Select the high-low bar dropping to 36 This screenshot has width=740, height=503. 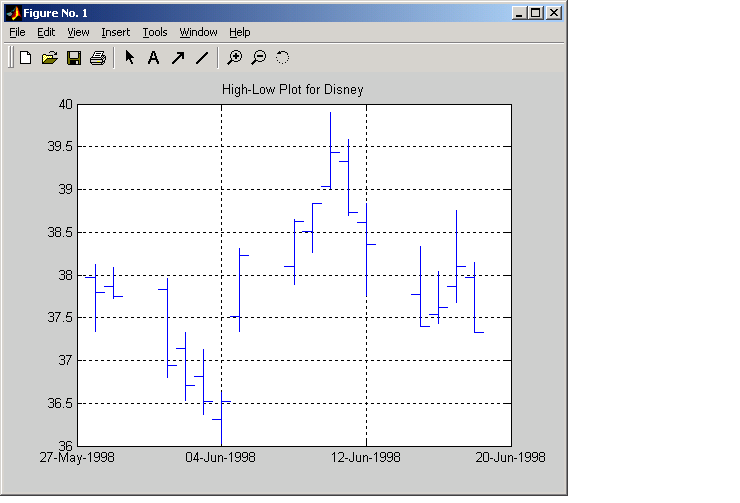(x=221, y=419)
